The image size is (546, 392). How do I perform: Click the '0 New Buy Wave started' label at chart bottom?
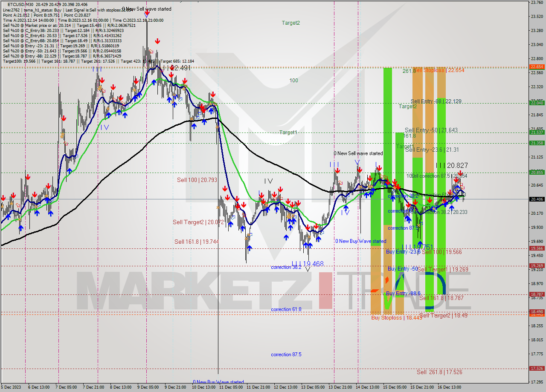(218, 382)
